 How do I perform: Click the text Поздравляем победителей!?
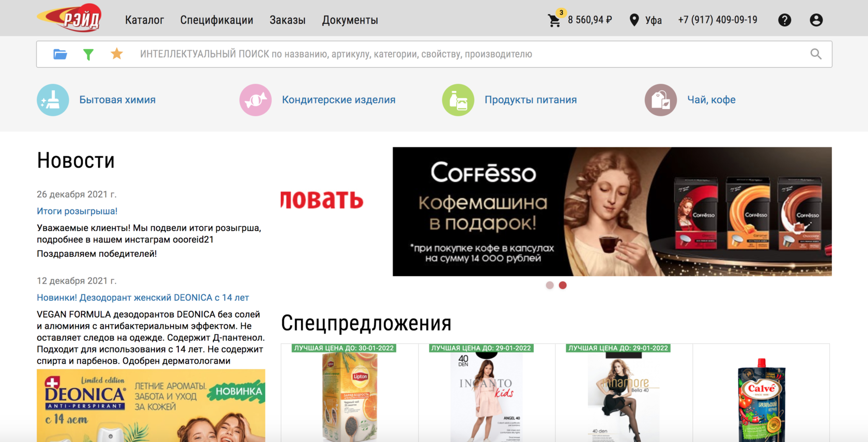(97, 254)
